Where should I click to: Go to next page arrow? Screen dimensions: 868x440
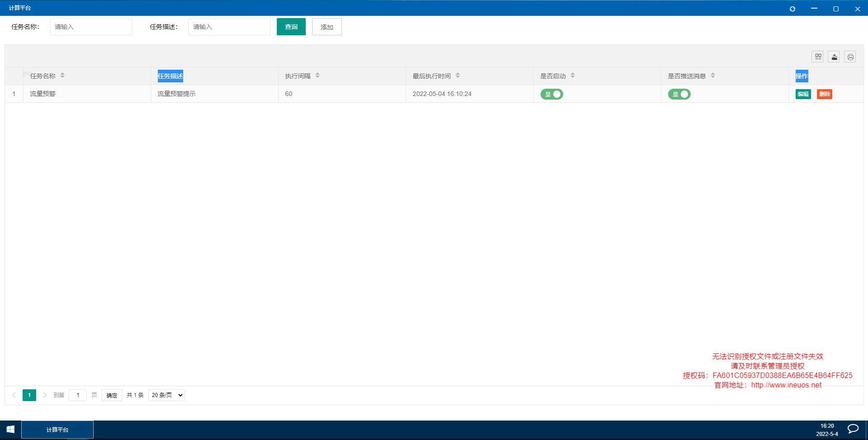(44, 395)
